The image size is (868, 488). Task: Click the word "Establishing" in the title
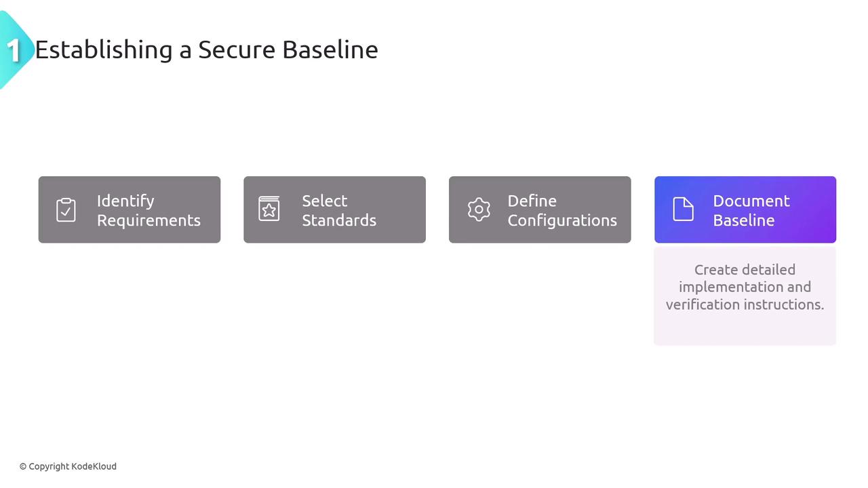tap(103, 49)
